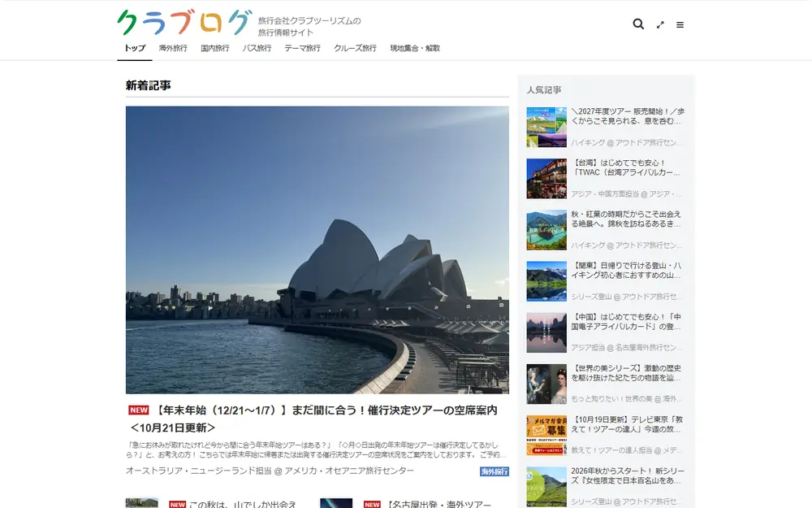Open the 2027年度ツアー販売開始 popular article
Image resolution: width=812 pixels, height=508 pixels.
tap(628, 116)
